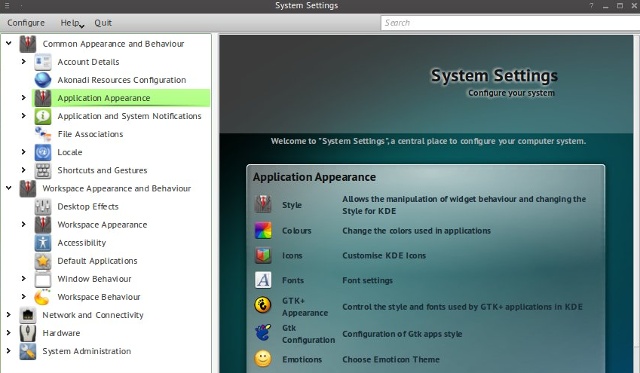The image size is (640, 373).
Task: Expand the Hardware category arrow
Action: [9, 333]
